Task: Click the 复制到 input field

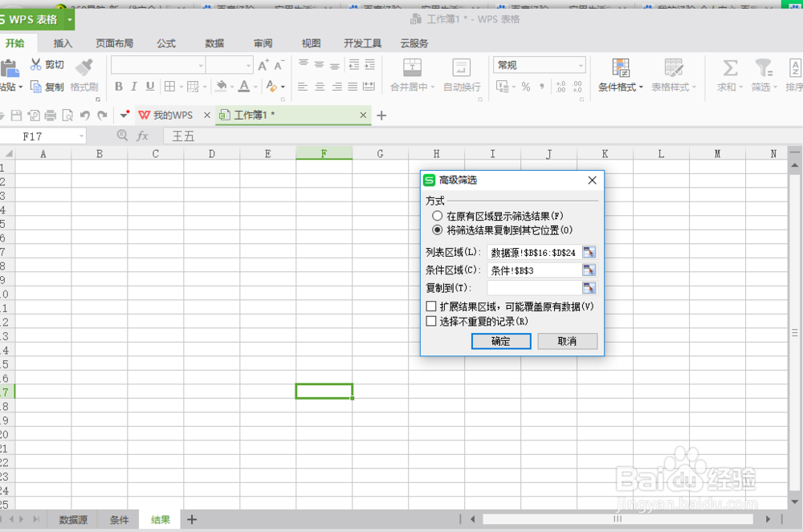Action: pyautogui.click(x=534, y=288)
